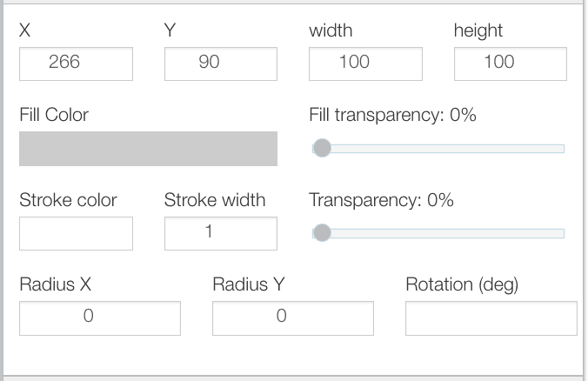Click the "Transparency: 0%" label text

click(381, 200)
